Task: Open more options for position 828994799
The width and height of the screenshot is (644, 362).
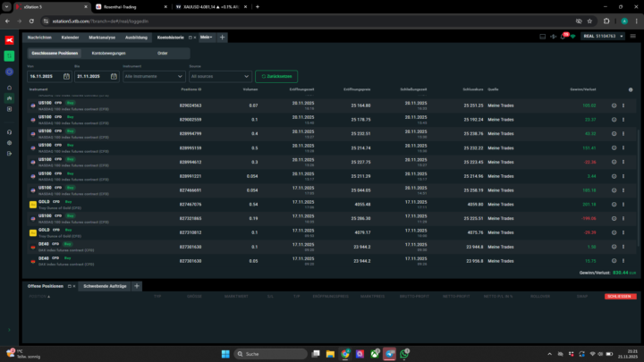Action: (623, 134)
